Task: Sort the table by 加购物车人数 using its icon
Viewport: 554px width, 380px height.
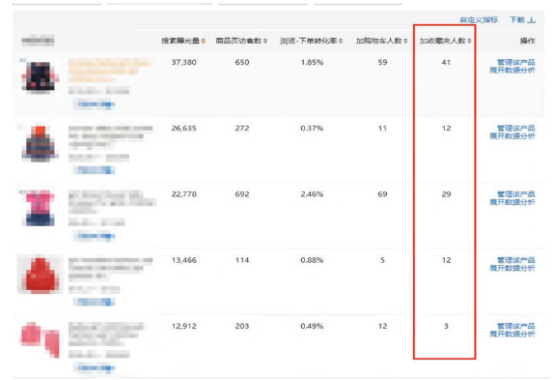Action: click(x=406, y=41)
